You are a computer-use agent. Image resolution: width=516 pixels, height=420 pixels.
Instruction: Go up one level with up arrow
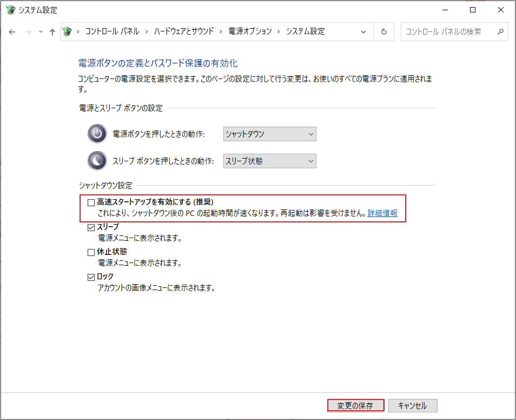pyautogui.click(x=52, y=32)
